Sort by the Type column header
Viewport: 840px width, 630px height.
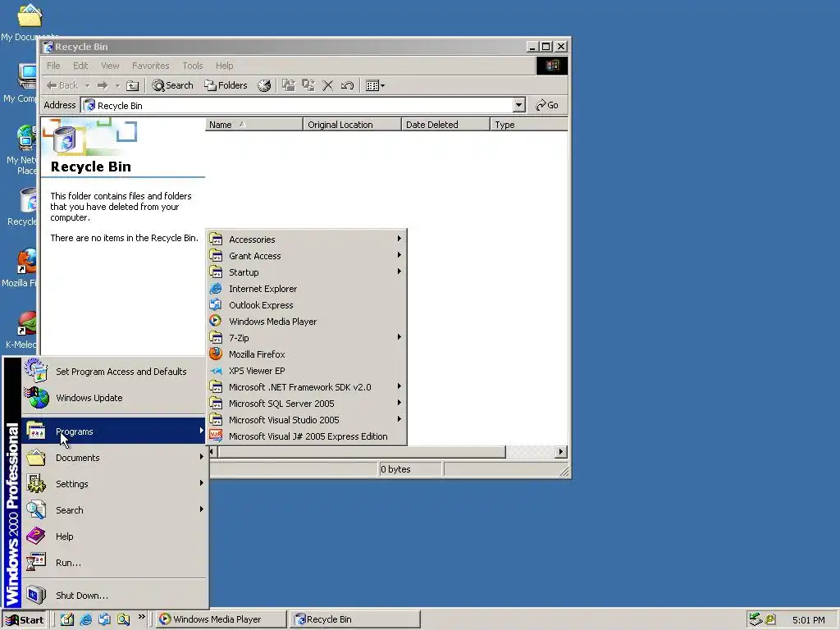coord(529,125)
